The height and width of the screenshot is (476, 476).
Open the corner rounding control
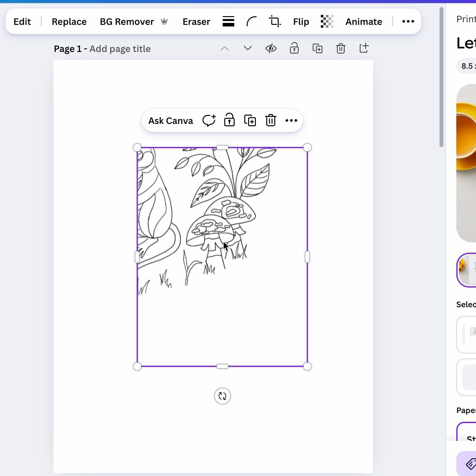point(252,22)
